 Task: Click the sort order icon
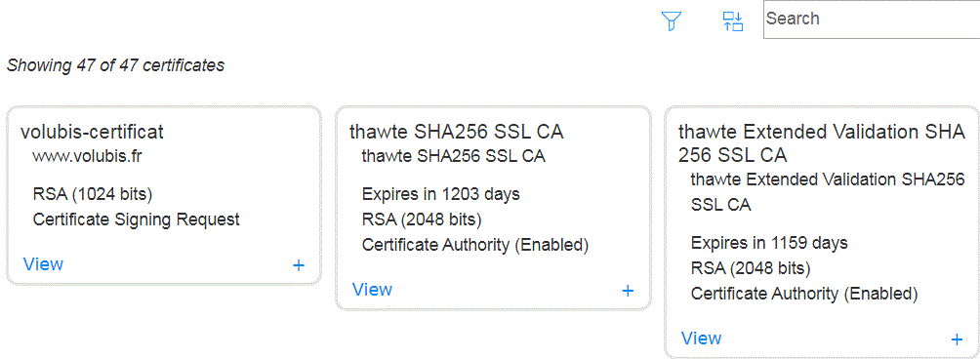click(x=732, y=21)
